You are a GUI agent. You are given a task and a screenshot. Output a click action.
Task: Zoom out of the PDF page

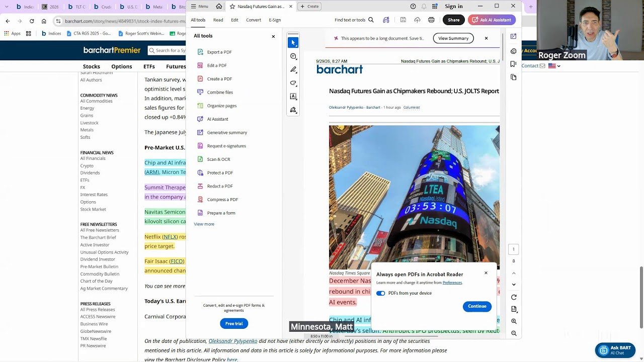(x=514, y=333)
